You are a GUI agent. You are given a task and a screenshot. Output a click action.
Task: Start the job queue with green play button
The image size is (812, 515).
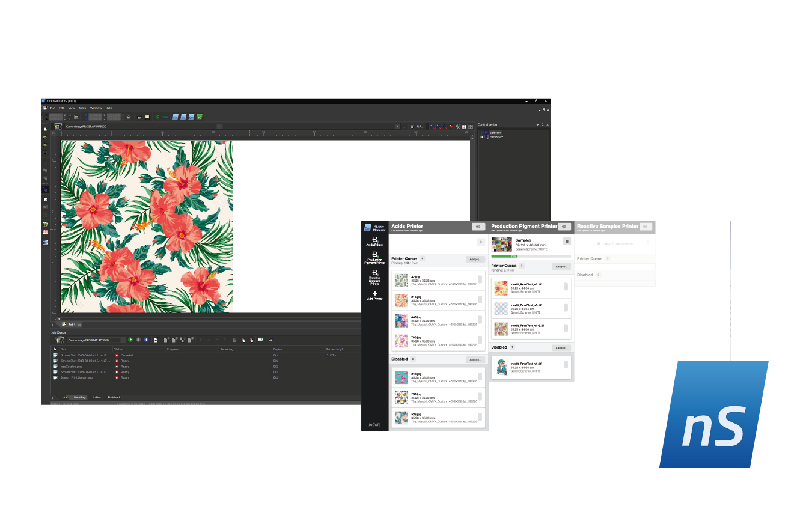130,340
